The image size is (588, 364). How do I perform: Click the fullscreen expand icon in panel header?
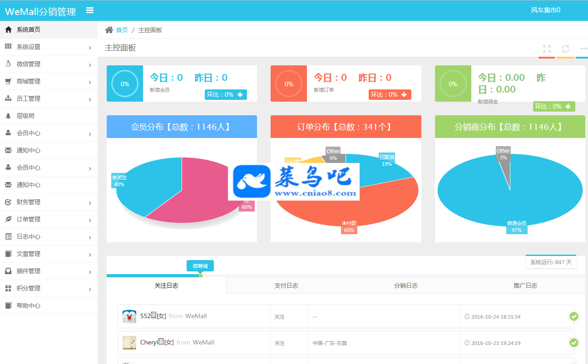pos(547,49)
